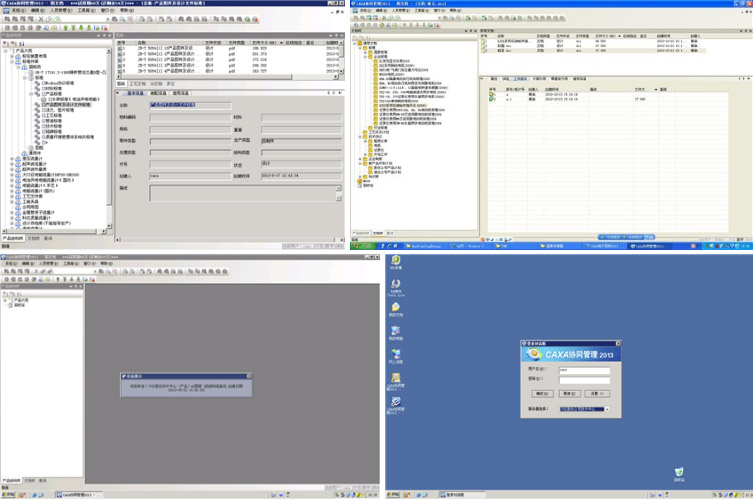Click the first green-check version icon in top-right window

492,94
